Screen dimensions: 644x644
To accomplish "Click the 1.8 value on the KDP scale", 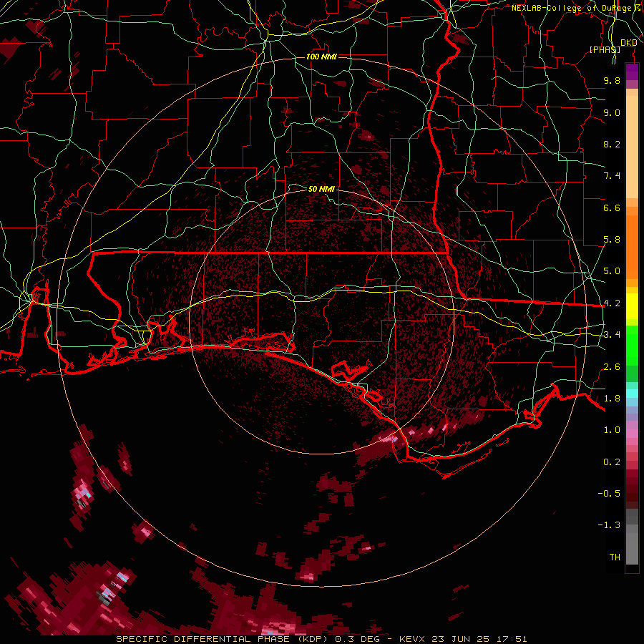I will pyautogui.click(x=612, y=399).
